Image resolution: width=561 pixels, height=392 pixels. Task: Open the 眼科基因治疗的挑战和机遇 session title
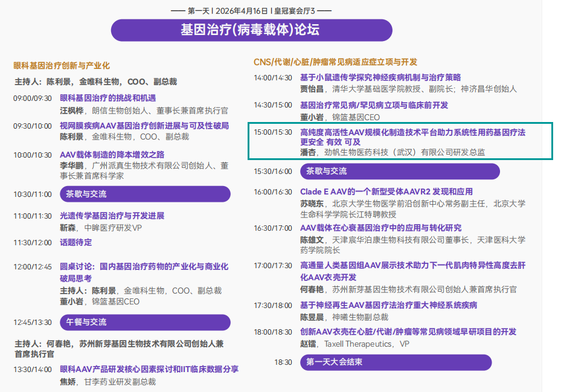(x=108, y=98)
